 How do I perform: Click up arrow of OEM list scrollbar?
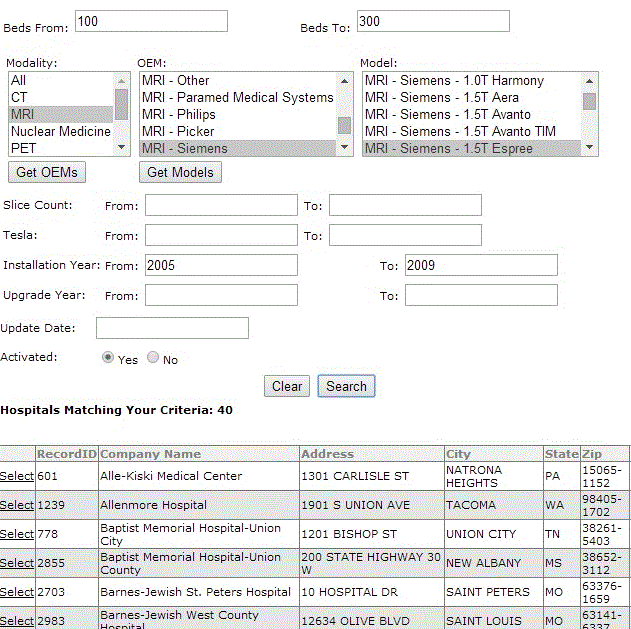tap(344, 81)
